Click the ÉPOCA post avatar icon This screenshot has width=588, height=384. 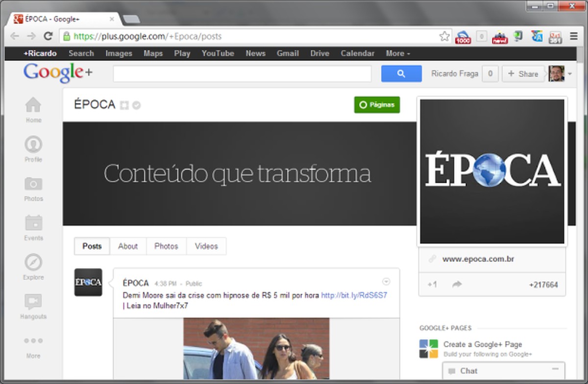(x=88, y=282)
